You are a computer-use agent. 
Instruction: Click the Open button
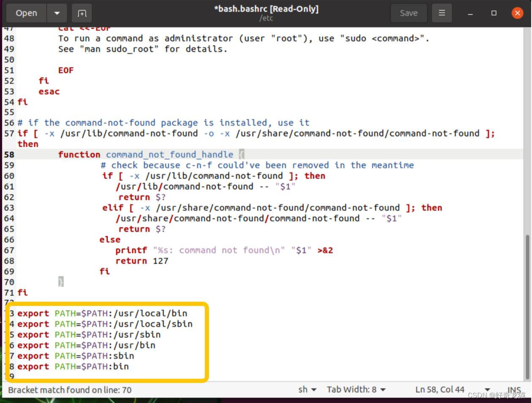[x=26, y=13]
